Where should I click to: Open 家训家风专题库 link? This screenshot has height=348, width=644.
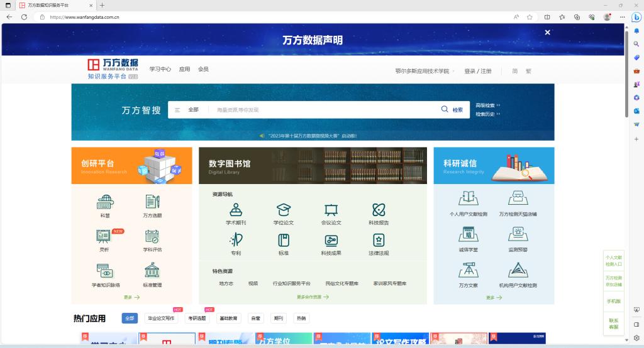(x=390, y=283)
